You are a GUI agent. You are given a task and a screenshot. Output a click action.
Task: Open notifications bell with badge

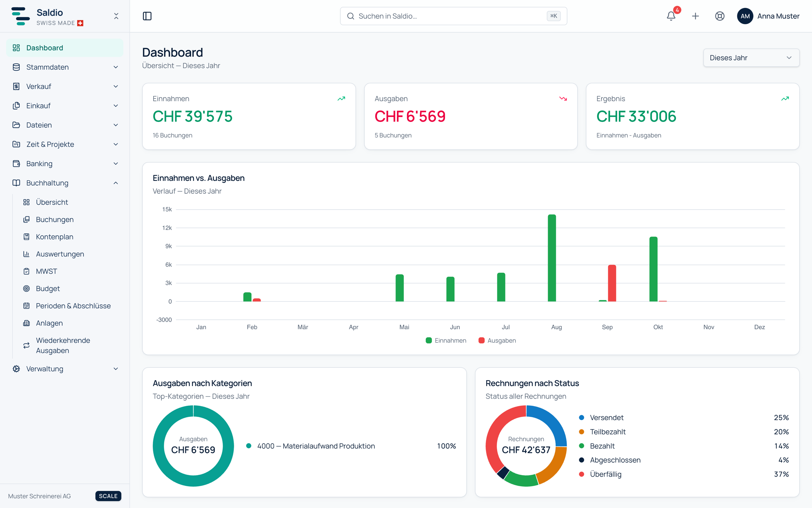click(x=671, y=16)
